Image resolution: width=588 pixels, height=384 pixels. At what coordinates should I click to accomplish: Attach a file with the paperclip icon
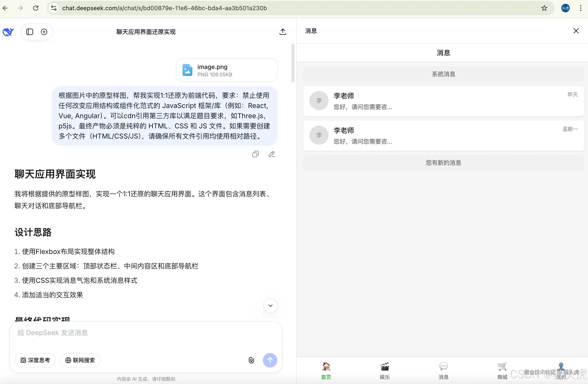[x=251, y=360]
